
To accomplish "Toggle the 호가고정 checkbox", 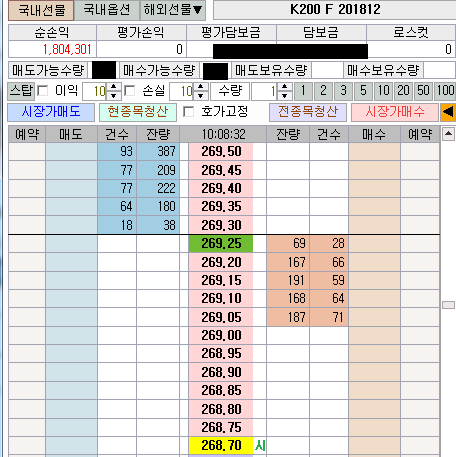I will pos(189,112).
